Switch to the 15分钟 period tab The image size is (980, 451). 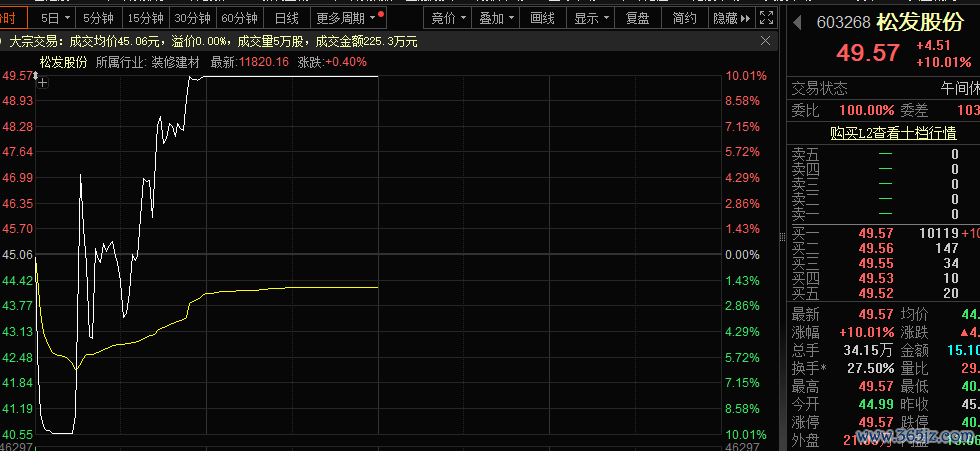click(x=146, y=18)
